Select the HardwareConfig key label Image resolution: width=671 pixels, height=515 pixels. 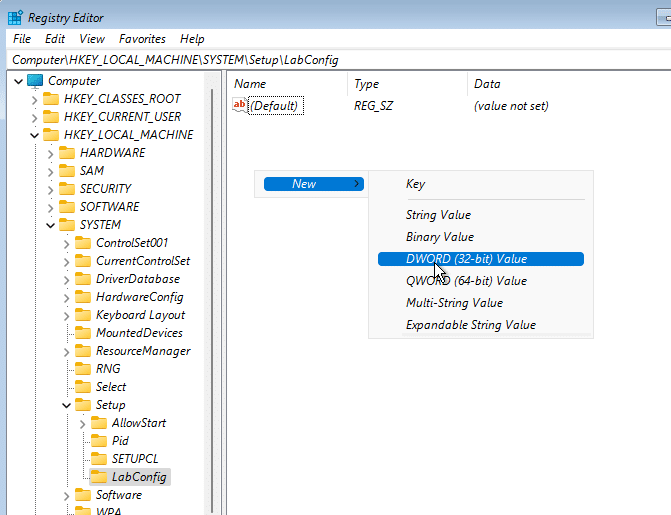pos(140,297)
